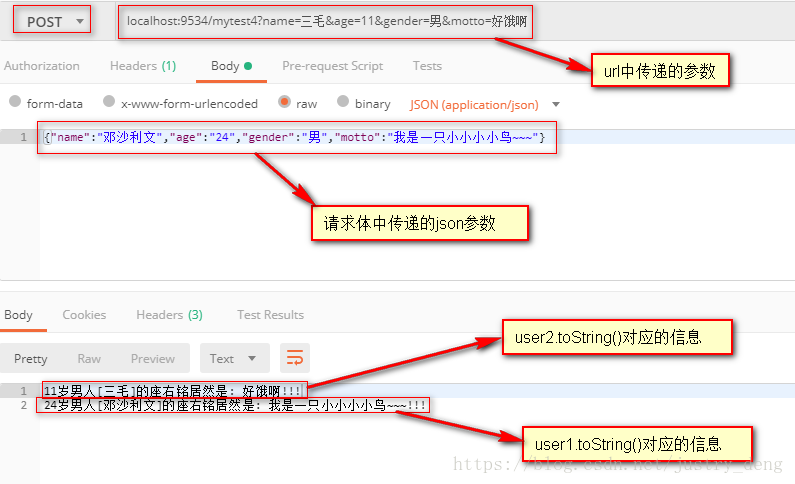Choose the x-www-form-urlencoded body option
Screen dimensions: 795x484
click(x=109, y=101)
